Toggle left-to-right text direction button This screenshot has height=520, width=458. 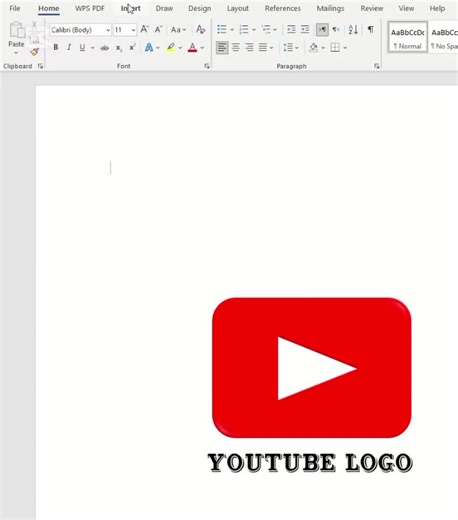(322, 30)
